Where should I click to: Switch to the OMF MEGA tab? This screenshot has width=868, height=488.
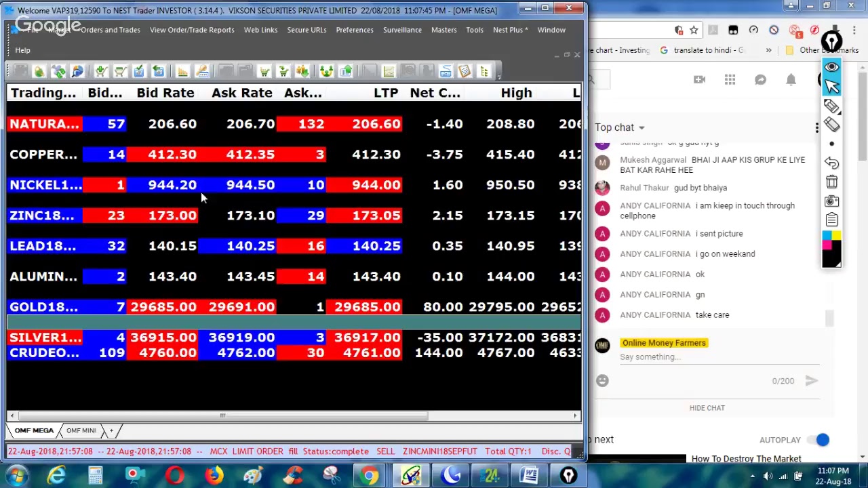coord(34,430)
